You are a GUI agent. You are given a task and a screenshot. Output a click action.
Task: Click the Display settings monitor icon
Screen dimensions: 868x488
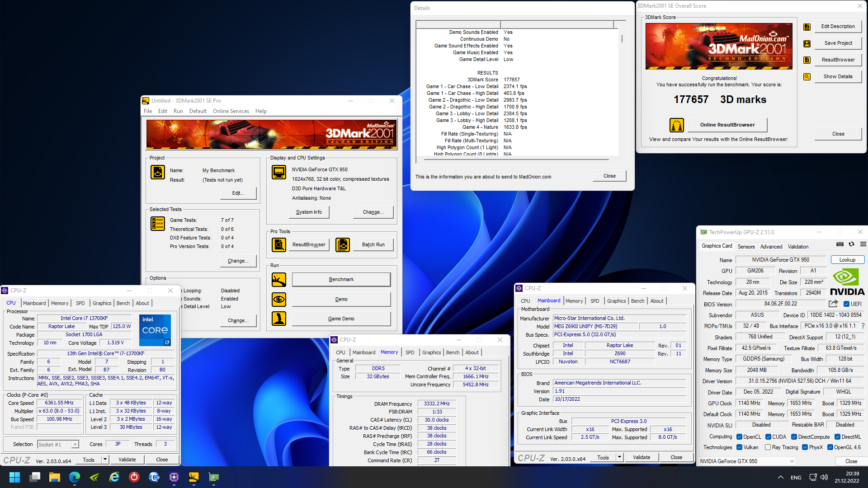tap(279, 172)
